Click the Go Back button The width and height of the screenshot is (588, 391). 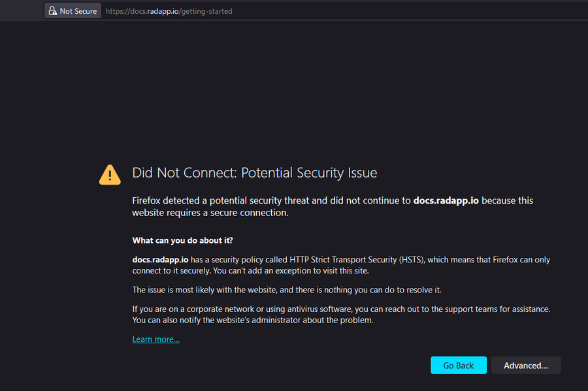[x=458, y=365]
